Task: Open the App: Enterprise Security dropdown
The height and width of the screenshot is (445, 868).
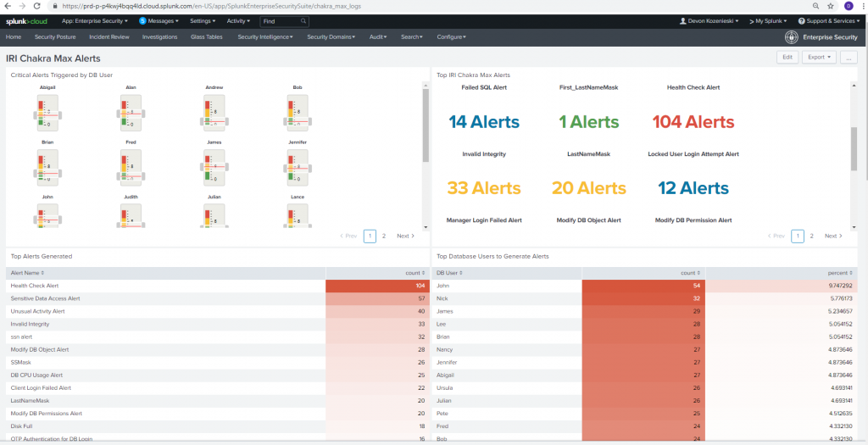Action: 95,21
